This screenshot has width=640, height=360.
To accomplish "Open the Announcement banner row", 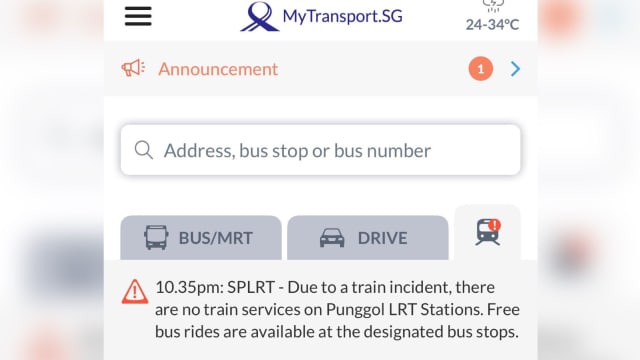I will (320, 69).
